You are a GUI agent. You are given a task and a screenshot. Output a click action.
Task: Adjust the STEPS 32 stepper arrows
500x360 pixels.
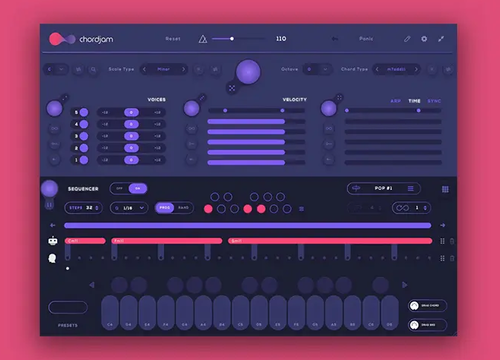coord(97,208)
